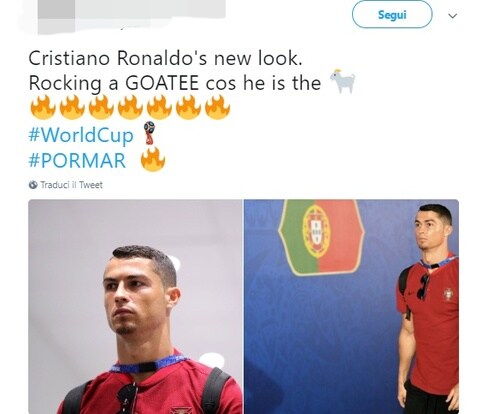This screenshot has width=488, height=414.
Task: Click the World Cup trophy emoji
Action: pos(150,133)
